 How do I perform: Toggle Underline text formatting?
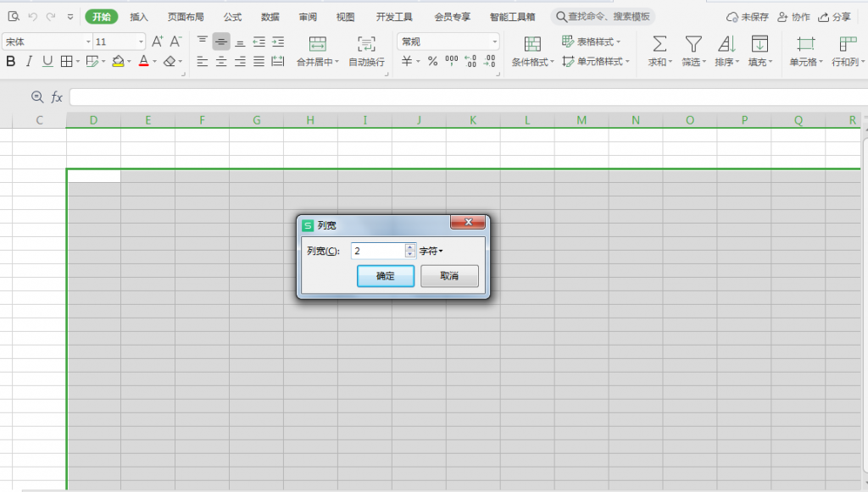pos(47,61)
